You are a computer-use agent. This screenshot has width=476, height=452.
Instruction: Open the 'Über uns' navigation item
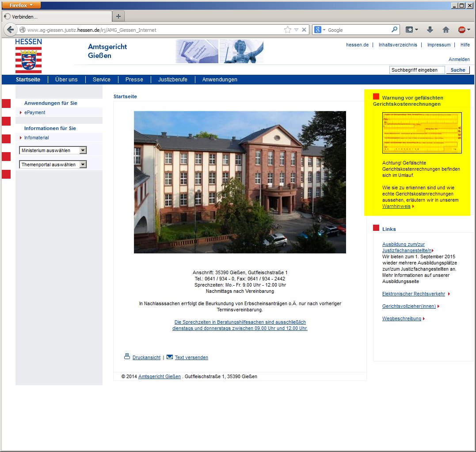[66, 80]
